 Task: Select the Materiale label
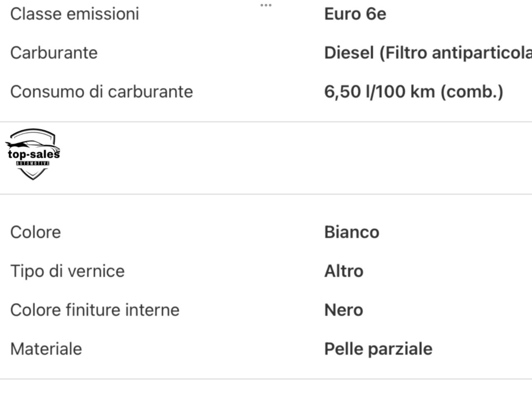point(46,349)
